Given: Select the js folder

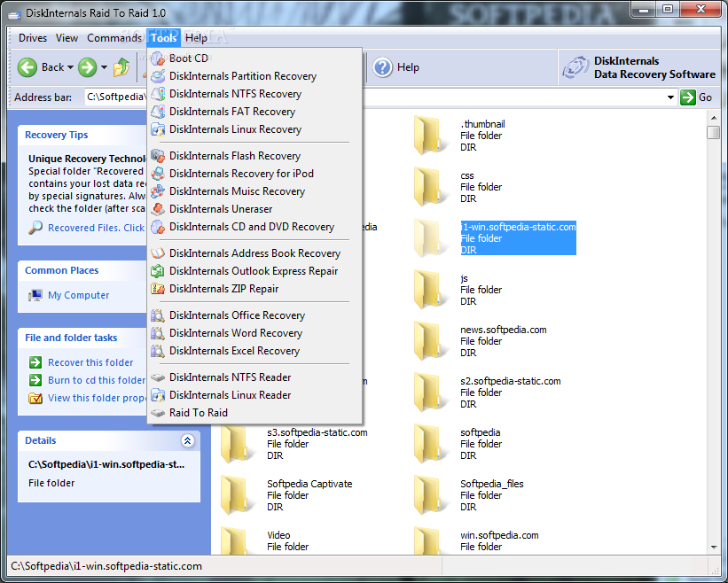Looking at the screenshot, I should tap(458, 290).
